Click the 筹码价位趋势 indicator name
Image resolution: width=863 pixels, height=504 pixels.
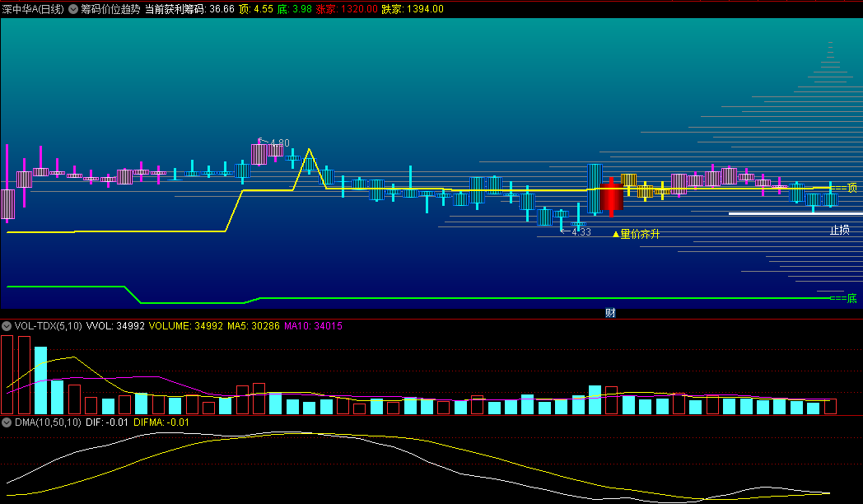click(110, 9)
